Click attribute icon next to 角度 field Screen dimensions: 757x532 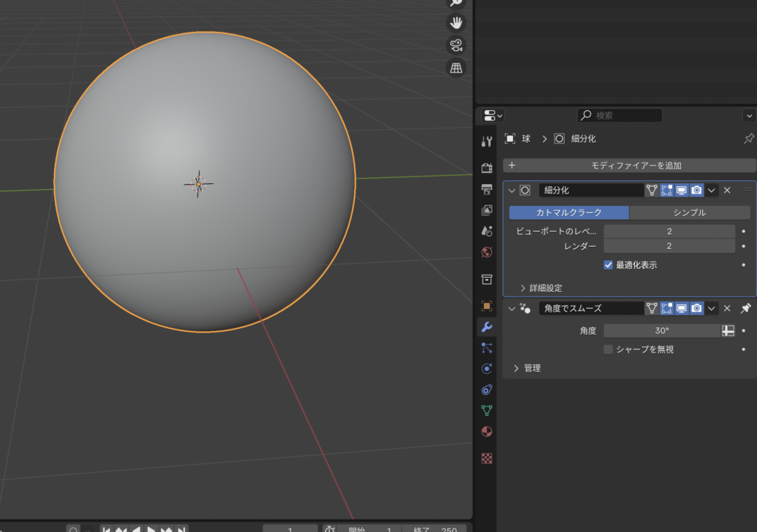point(728,331)
